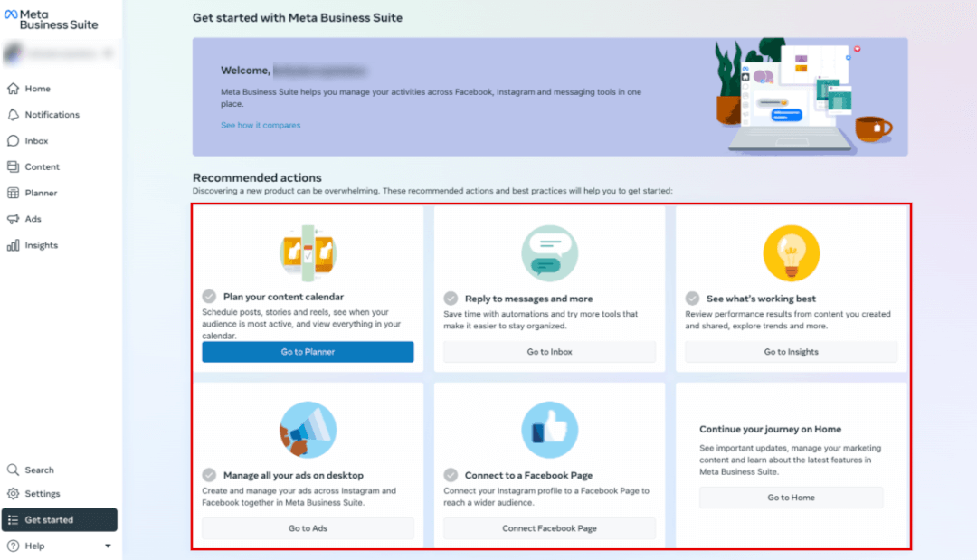Click the Manage all your ads on desktop heading

293,475
